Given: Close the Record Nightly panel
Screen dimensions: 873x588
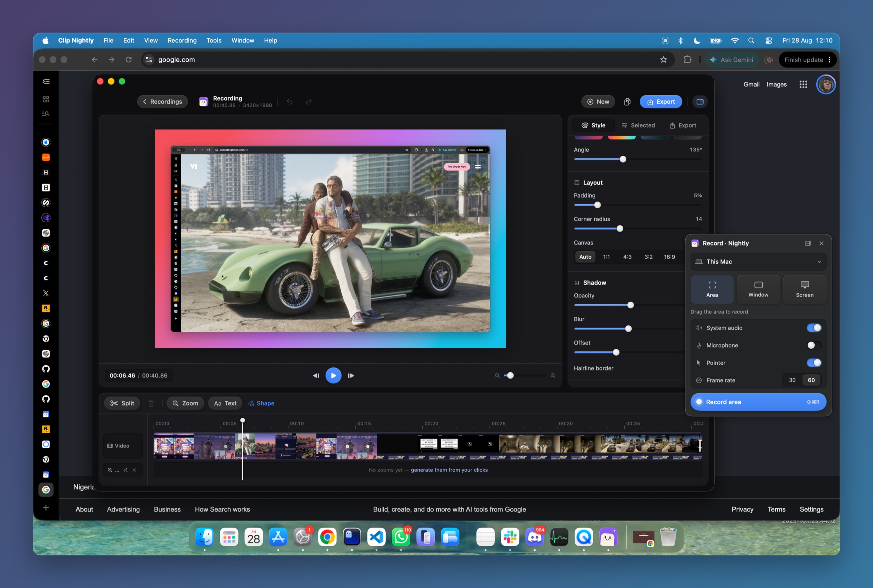Looking at the screenshot, I should coord(822,243).
